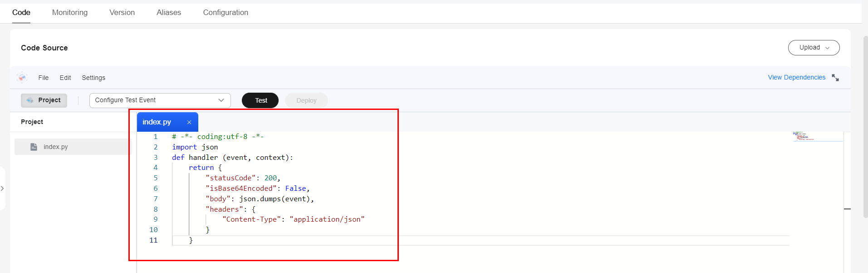Image resolution: width=868 pixels, height=273 pixels.
Task: Close the index.py editor tab
Action: [189, 122]
